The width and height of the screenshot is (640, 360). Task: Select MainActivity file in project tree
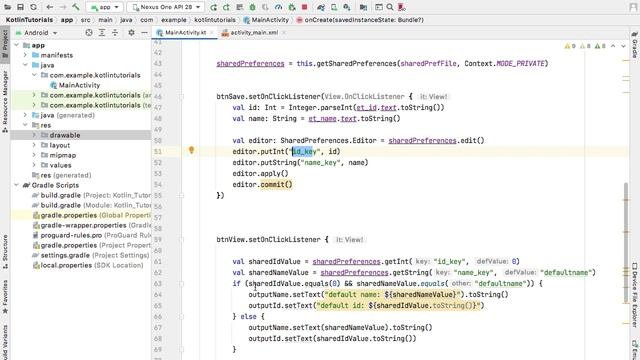[x=75, y=85]
